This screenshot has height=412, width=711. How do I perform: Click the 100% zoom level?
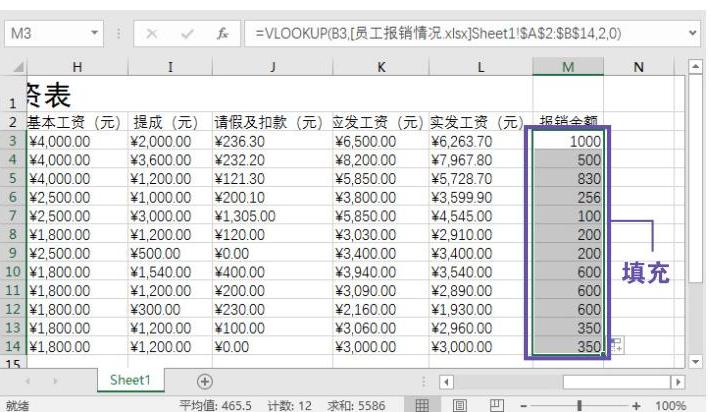pyautogui.click(x=671, y=406)
